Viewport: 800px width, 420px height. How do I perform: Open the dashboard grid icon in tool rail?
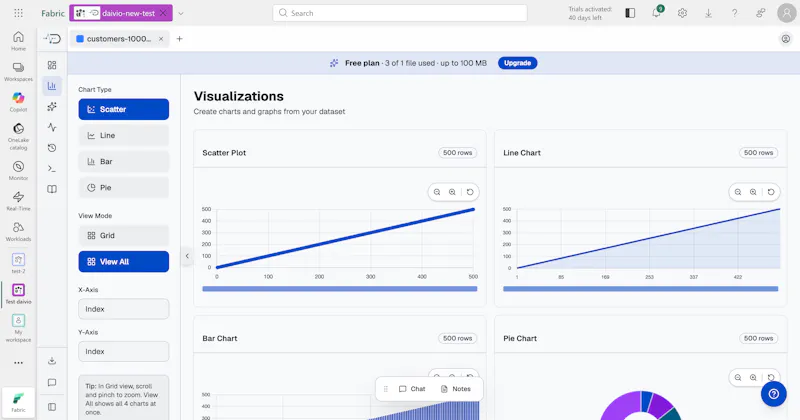tap(52, 65)
